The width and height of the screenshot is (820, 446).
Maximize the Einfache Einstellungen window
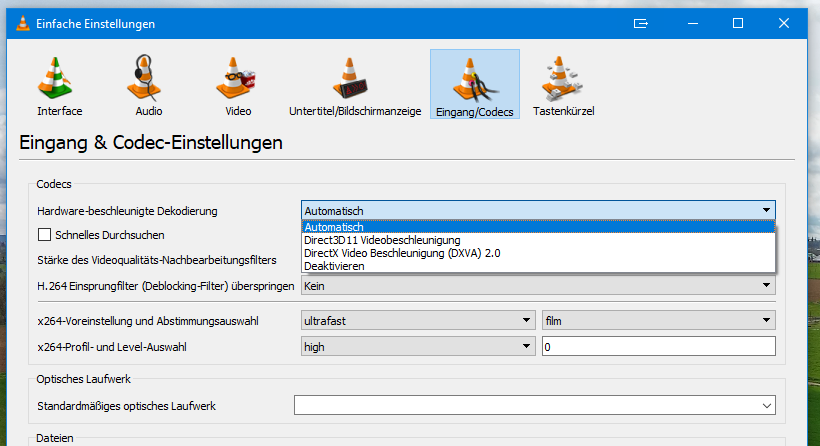(x=738, y=24)
